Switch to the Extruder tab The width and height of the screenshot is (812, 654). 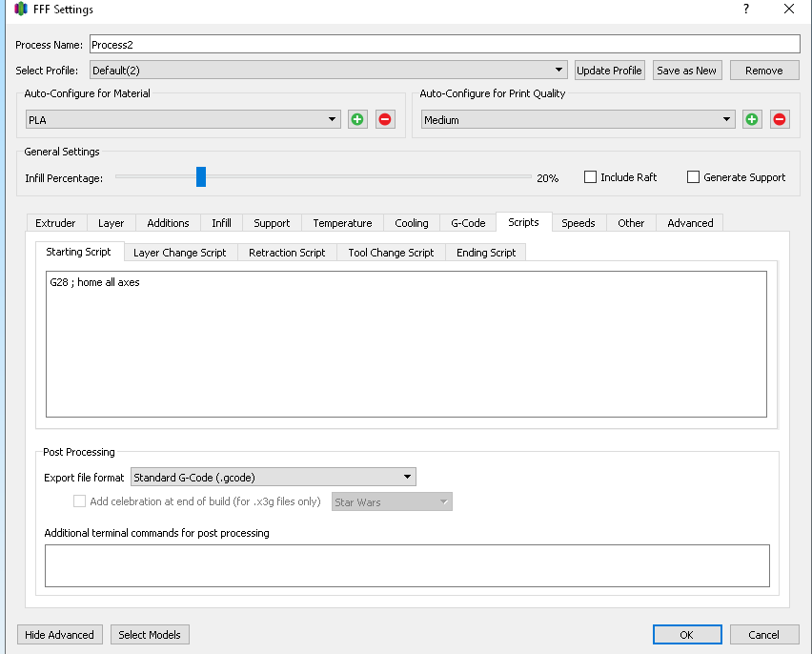point(55,223)
